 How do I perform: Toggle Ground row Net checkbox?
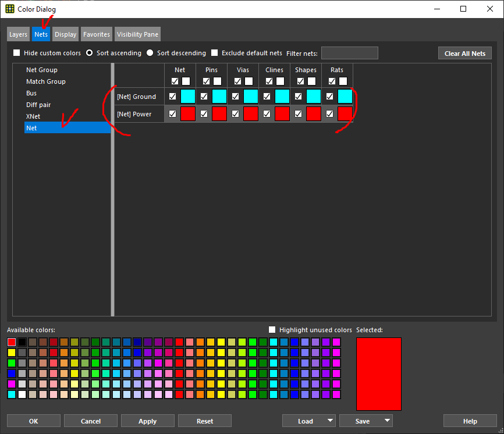(x=173, y=97)
